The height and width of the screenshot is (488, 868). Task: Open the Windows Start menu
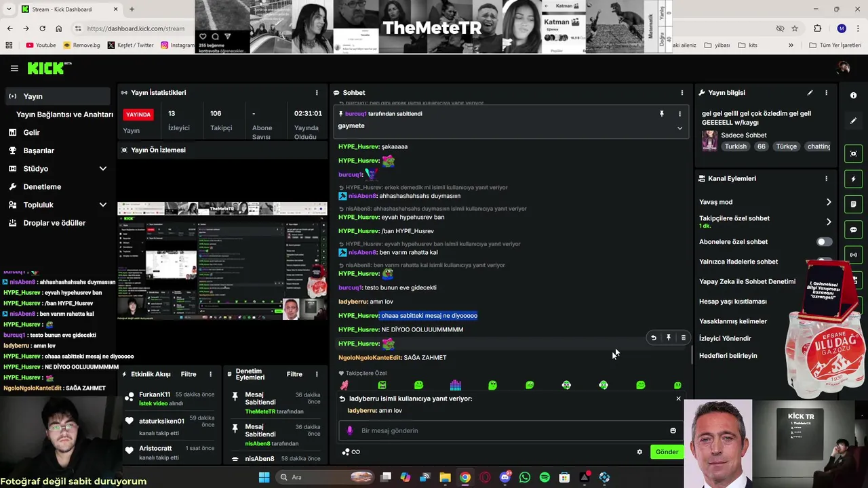pos(264,477)
